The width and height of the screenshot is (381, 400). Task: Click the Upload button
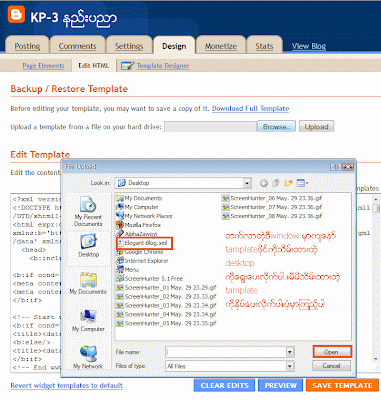click(316, 127)
